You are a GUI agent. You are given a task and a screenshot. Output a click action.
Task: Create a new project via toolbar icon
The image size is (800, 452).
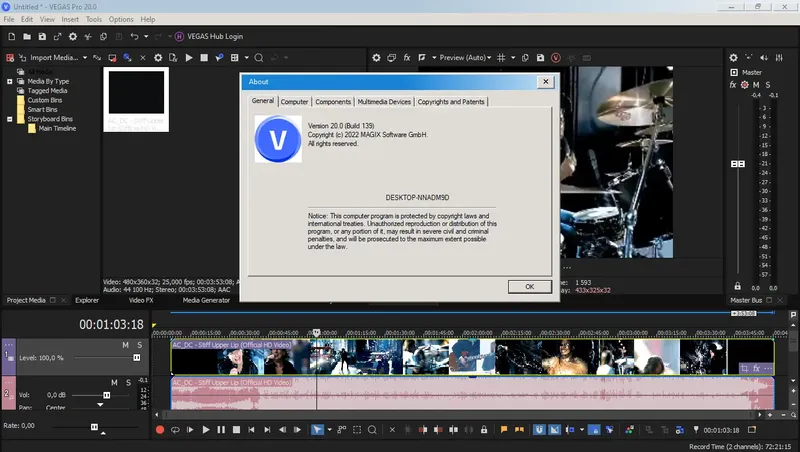pyautogui.click(x=12, y=37)
